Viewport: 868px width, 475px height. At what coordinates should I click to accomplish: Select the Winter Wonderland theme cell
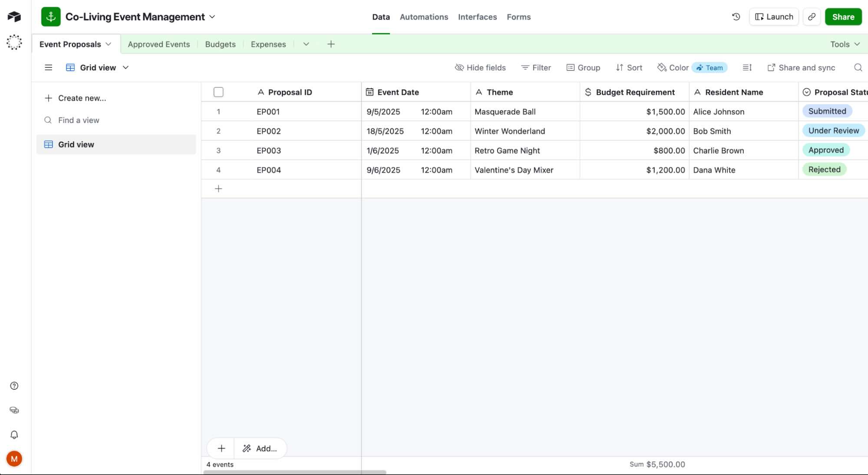[x=525, y=131]
